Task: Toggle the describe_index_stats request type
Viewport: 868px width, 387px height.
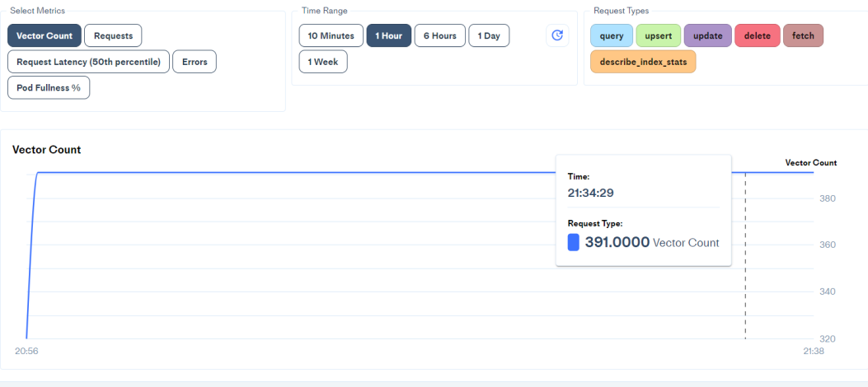Action: click(643, 62)
